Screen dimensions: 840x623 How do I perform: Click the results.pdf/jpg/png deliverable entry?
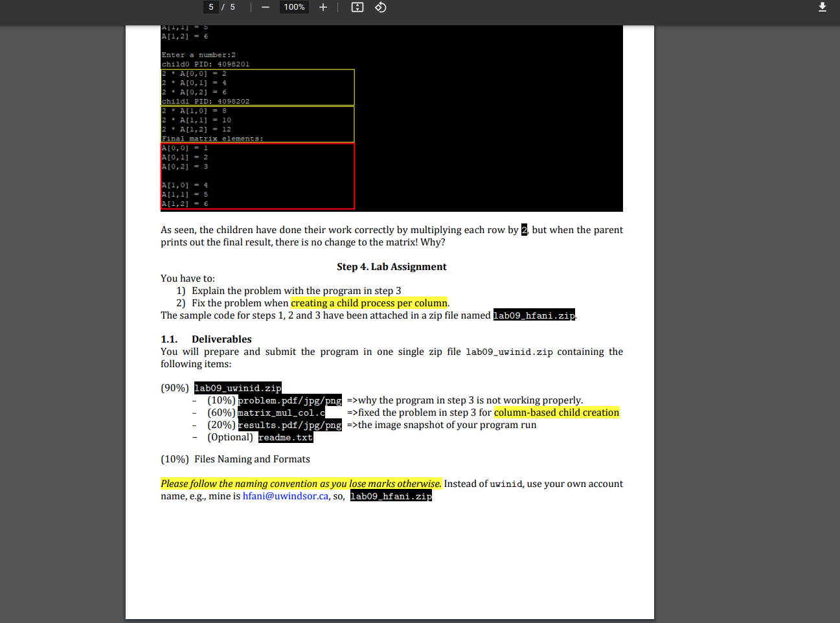(289, 425)
